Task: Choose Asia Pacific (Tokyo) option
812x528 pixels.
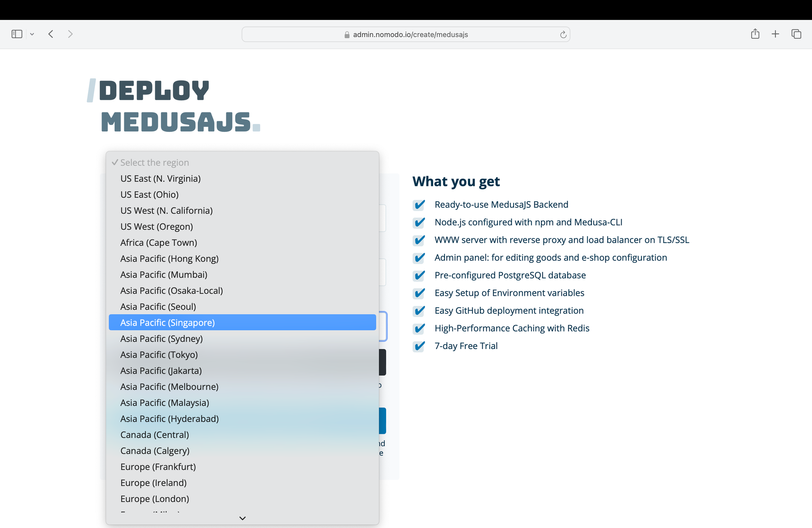Action: click(x=159, y=355)
